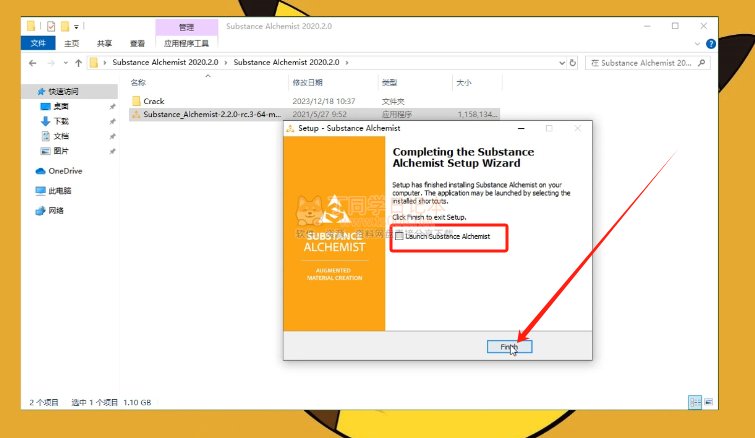This screenshot has height=438, width=755.
Task: Sort by 大小 column header
Action: (x=464, y=83)
